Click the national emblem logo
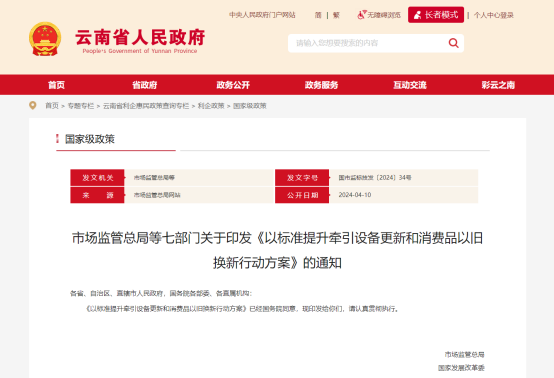The width and height of the screenshot is (554, 378). [45, 39]
